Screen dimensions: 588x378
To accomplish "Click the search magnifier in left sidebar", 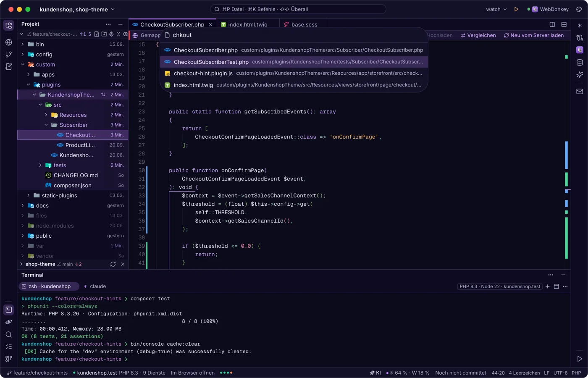I will [x=8, y=335].
